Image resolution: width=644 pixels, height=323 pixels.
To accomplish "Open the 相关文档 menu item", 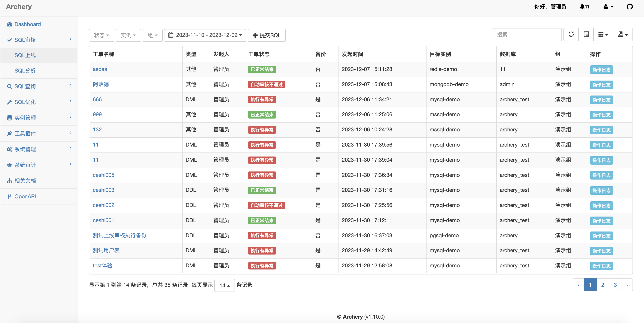I will click(x=39, y=181).
